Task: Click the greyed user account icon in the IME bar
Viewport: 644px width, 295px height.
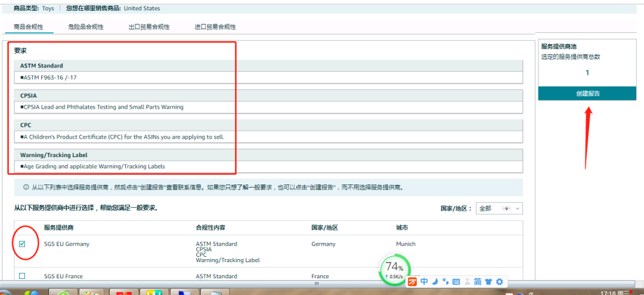Action: pos(467,282)
